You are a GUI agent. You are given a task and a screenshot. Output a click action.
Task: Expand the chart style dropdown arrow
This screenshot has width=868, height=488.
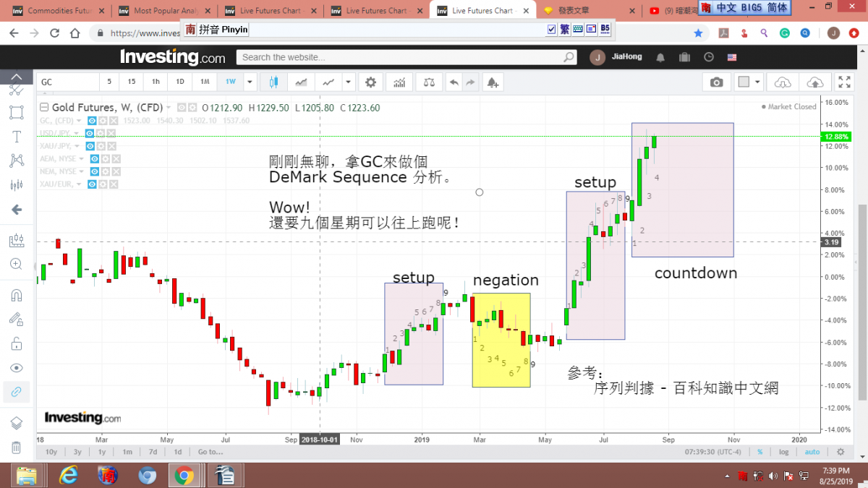tap(349, 82)
